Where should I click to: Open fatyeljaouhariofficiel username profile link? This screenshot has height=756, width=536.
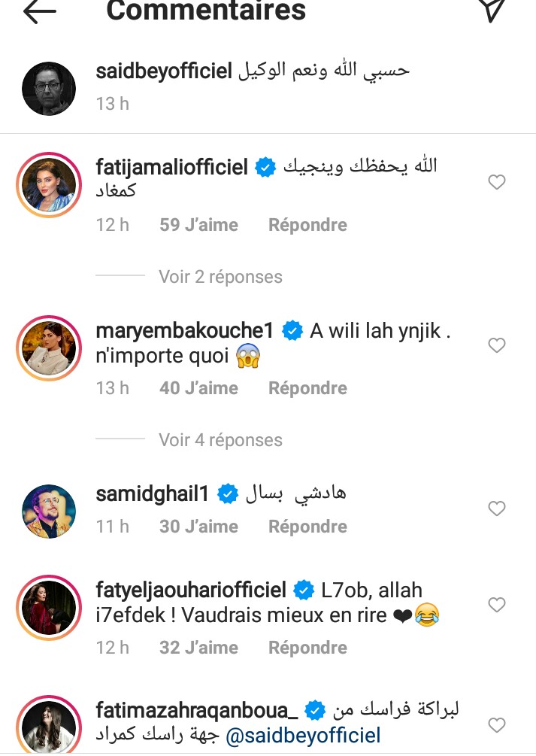coord(192,591)
